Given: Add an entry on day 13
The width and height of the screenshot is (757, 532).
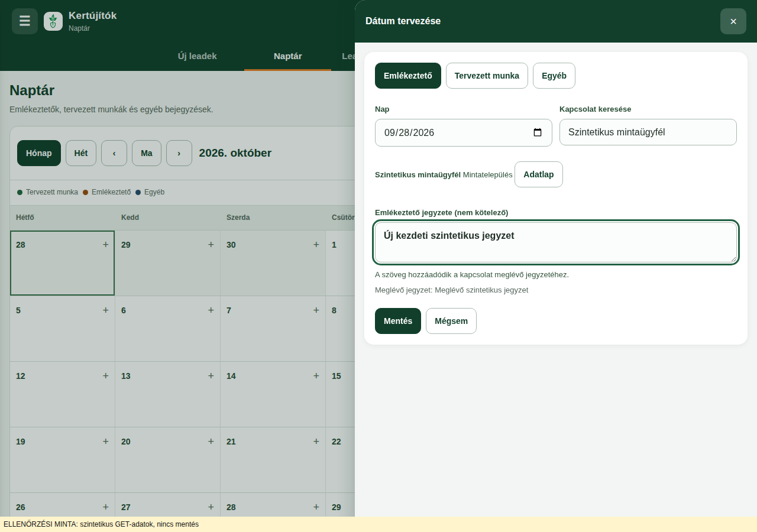Looking at the screenshot, I should 211,375.
